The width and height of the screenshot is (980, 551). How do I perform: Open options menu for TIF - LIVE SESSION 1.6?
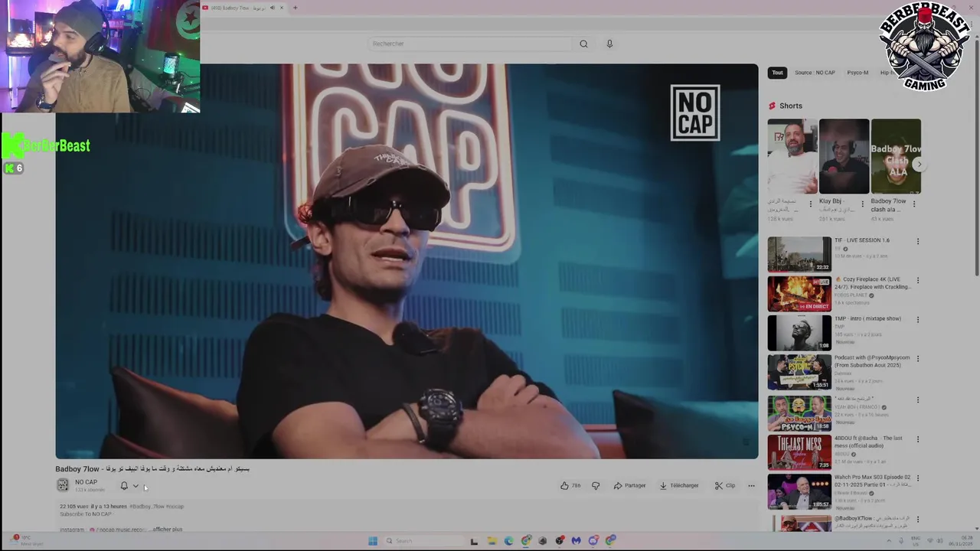click(918, 242)
